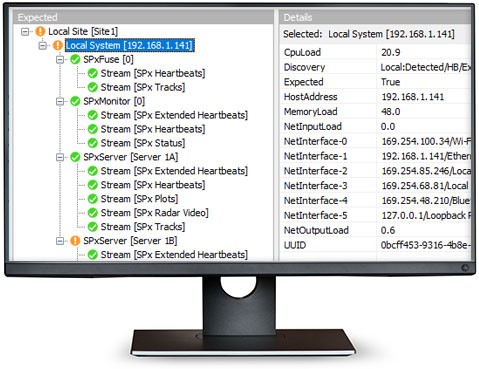Click the CpuLoad value 20.9

(x=391, y=52)
